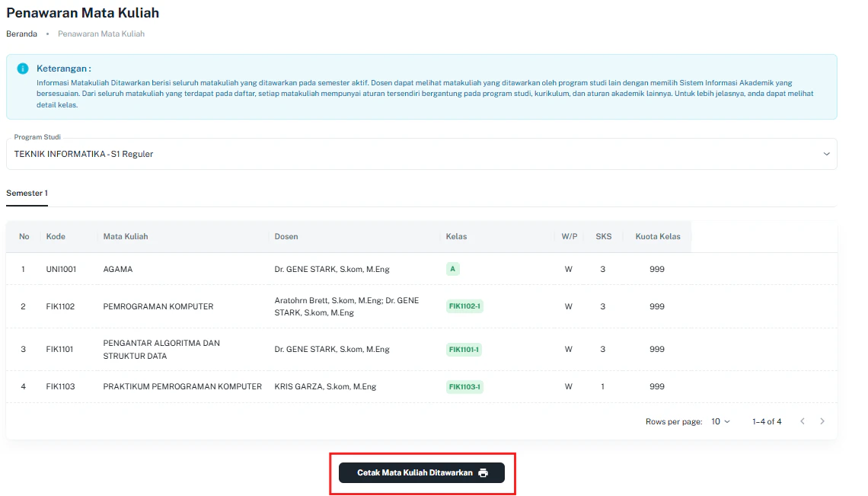Image resolution: width=868 pixels, height=496 pixels.
Task: Select the FIK1103 course code cell
Action: tap(60, 387)
